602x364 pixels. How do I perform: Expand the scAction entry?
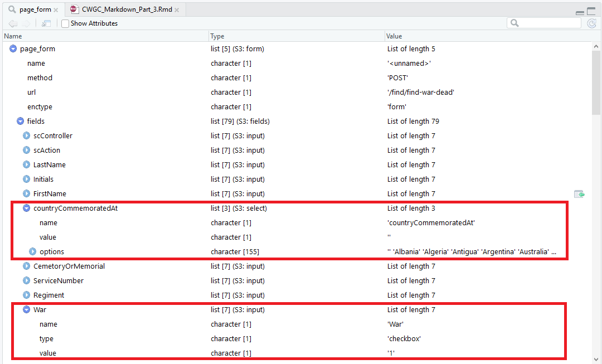pyautogui.click(x=26, y=150)
